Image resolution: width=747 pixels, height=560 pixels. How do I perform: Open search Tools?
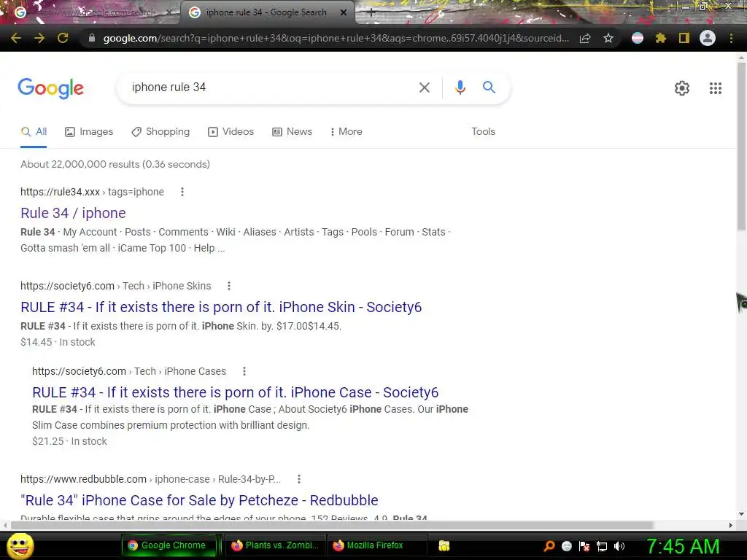483,132
